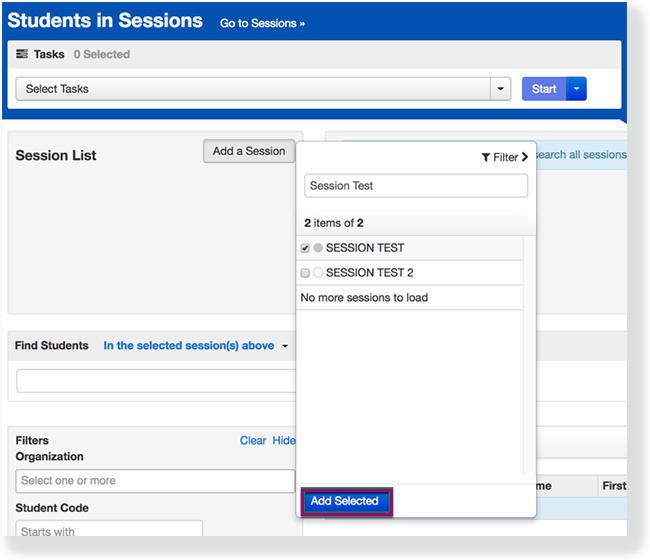Click the Student Code 'Starts with' field
This screenshot has width=650, height=560.
coord(109,531)
